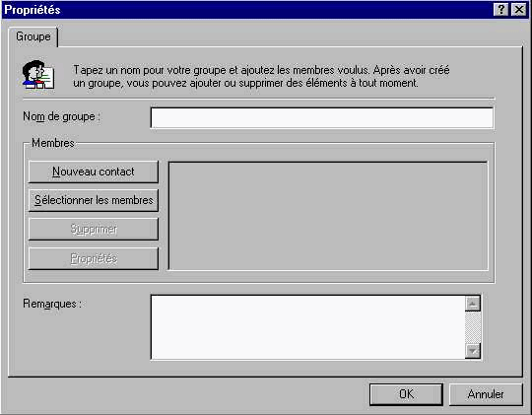Click the greyed-out Supprimer button
The image size is (532, 415).
pyautogui.click(x=94, y=230)
